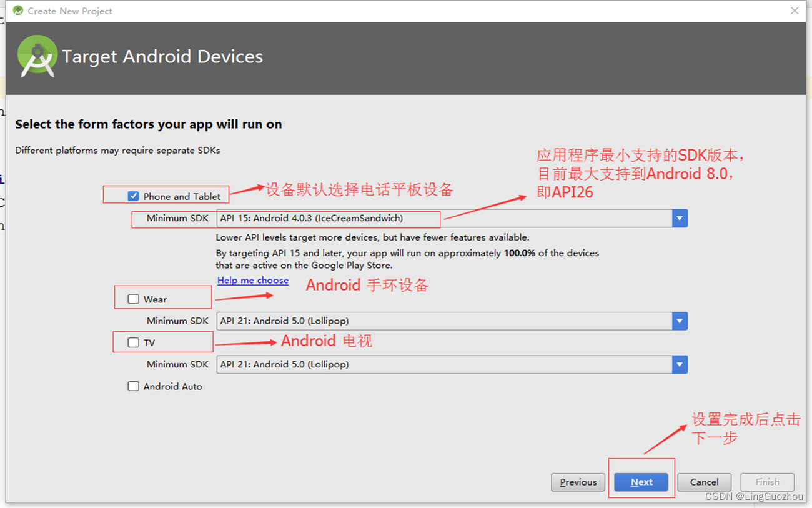The height and width of the screenshot is (508, 812).
Task: Click the dropdown arrow for TV SDK
Action: (x=680, y=364)
